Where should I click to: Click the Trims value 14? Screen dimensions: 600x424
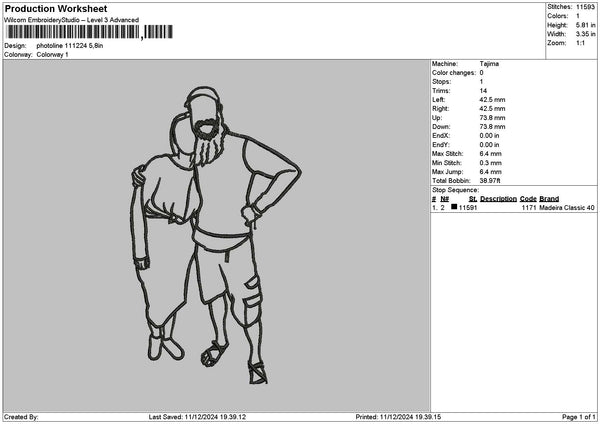(483, 91)
